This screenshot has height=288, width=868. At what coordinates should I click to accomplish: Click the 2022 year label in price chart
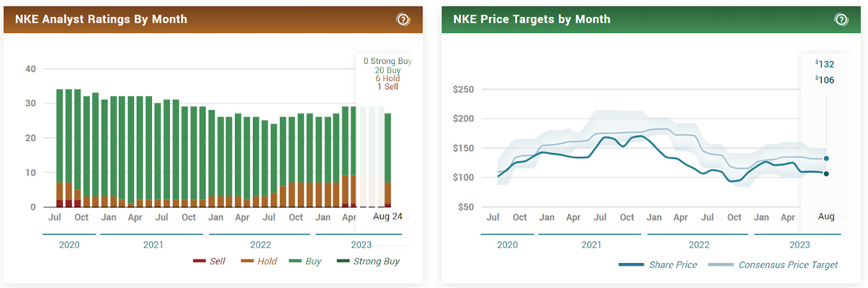699,245
